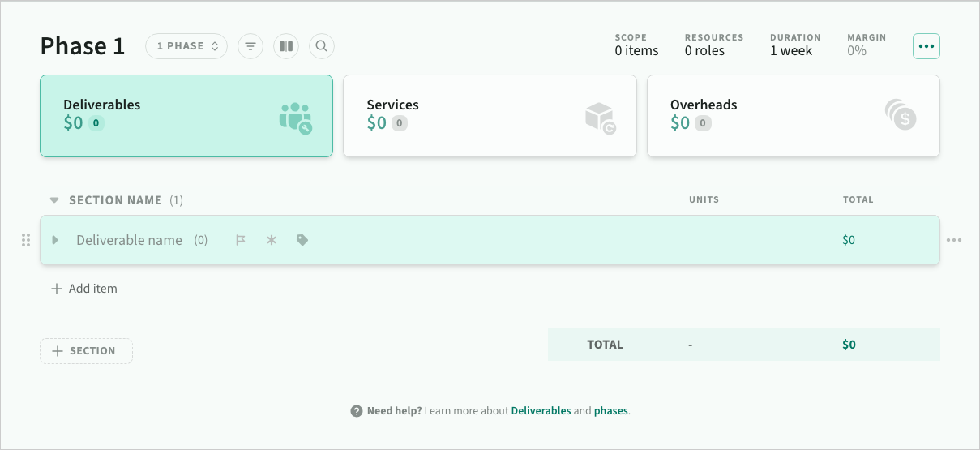Select the Deliverables tab card
This screenshot has width=980, height=450.
click(x=186, y=116)
